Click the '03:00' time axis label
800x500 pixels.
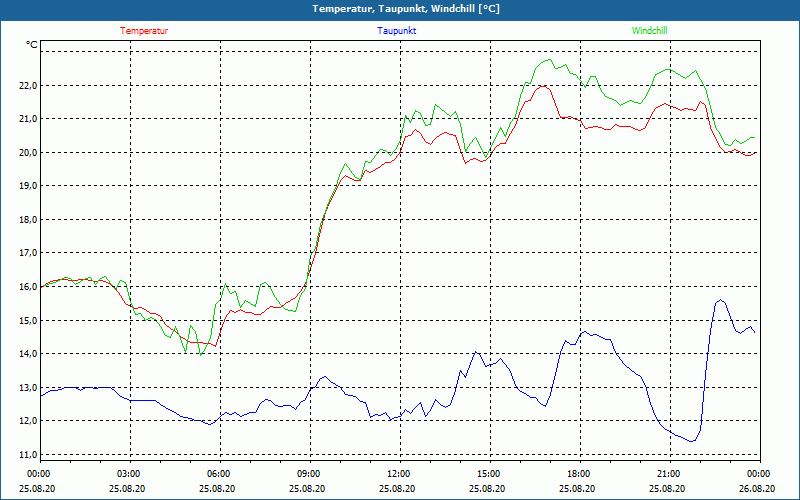[x=128, y=473]
